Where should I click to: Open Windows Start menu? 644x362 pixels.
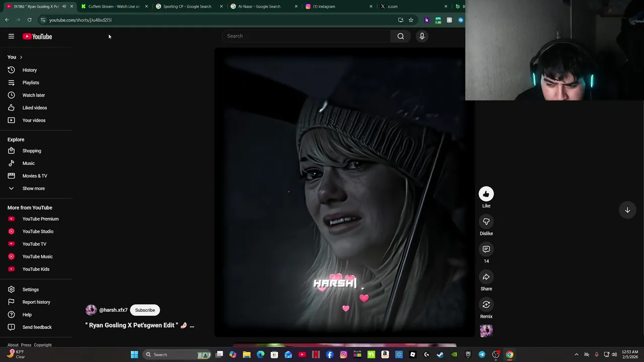coord(134,354)
